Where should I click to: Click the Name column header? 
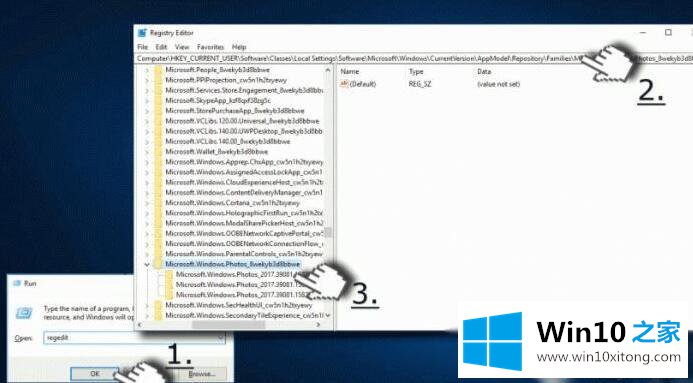pos(350,71)
